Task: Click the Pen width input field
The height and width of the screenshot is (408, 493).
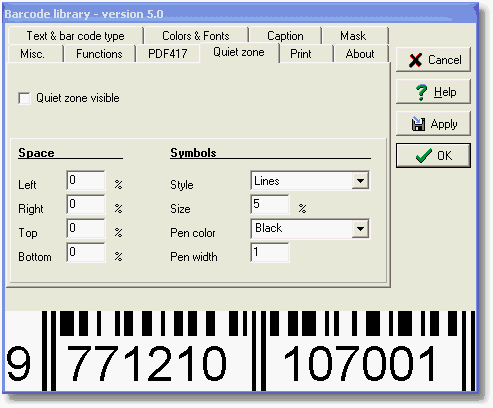Action: pos(270,252)
